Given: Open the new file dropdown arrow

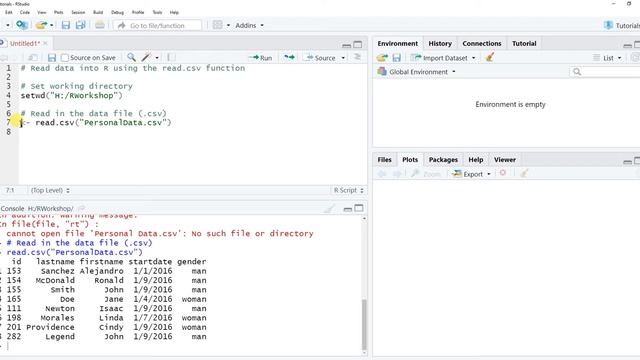Looking at the screenshot, I should (x=8, y=25).
